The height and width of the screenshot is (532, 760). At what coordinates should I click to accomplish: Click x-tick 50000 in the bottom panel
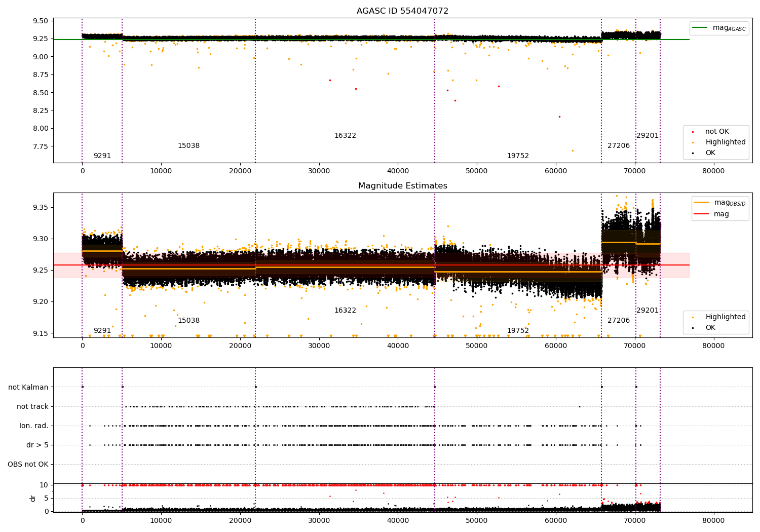click(x=477, y=521)
